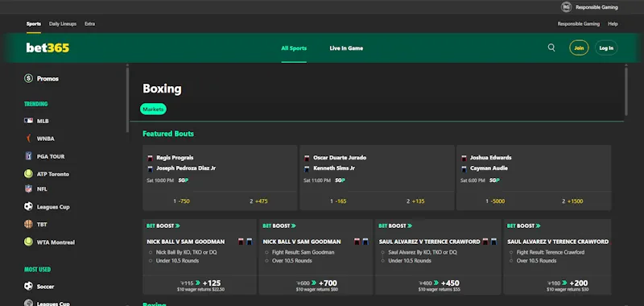
Task: Select the +450 Saul Alvarez bet boost
Action: (439, 285)
